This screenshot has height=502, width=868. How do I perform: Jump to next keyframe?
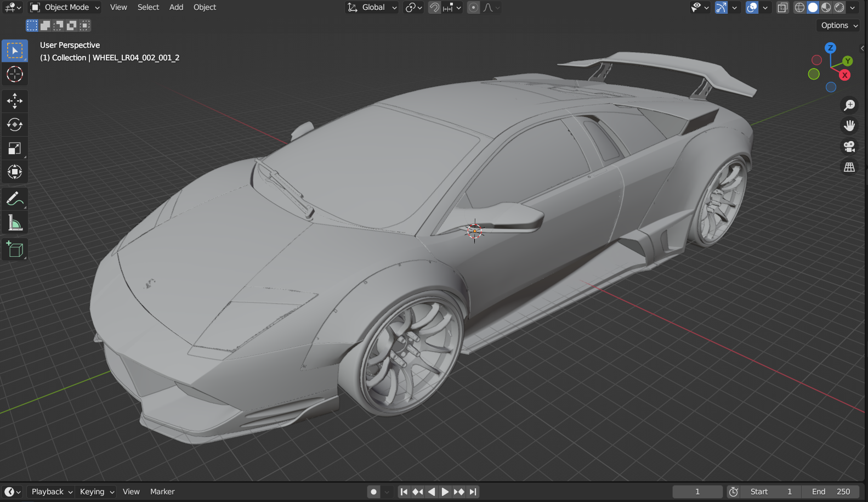tap(459, 492)
